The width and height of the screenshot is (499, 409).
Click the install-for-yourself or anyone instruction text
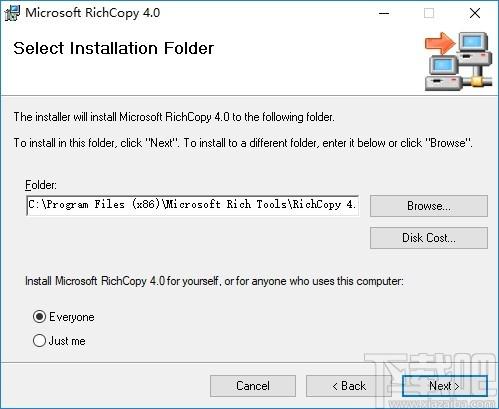(214, 281)
